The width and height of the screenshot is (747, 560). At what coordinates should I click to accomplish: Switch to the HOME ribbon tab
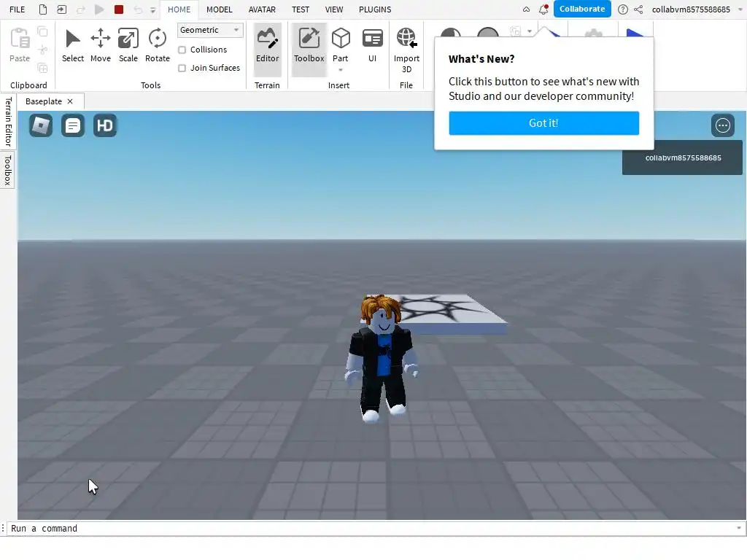pyautogui.click(x=179, y=9)
